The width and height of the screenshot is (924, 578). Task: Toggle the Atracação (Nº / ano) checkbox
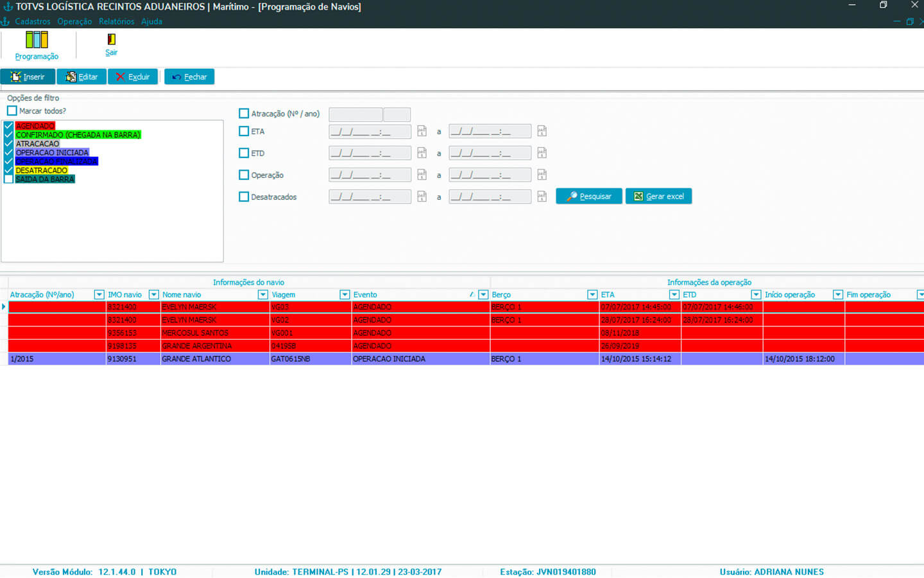tap(244, 114)
